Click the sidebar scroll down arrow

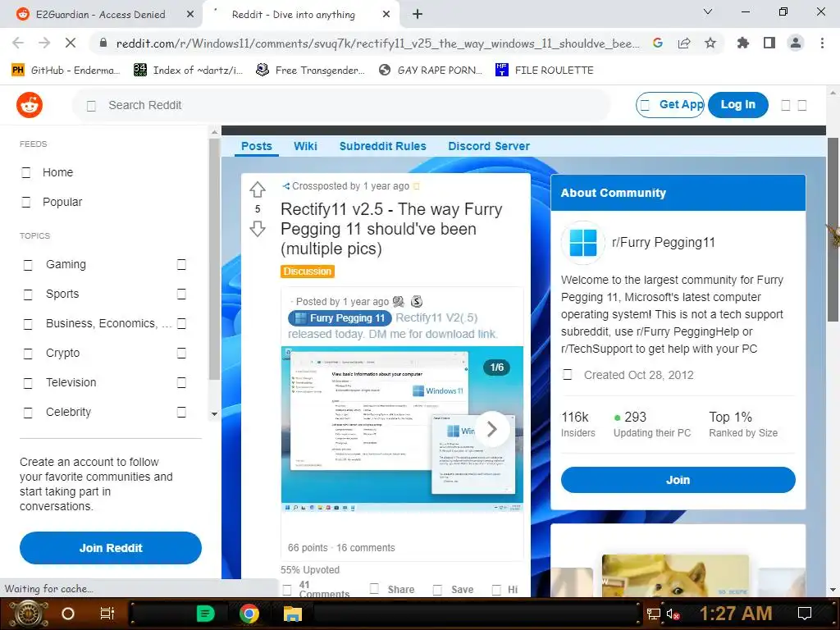click(214, 413)
